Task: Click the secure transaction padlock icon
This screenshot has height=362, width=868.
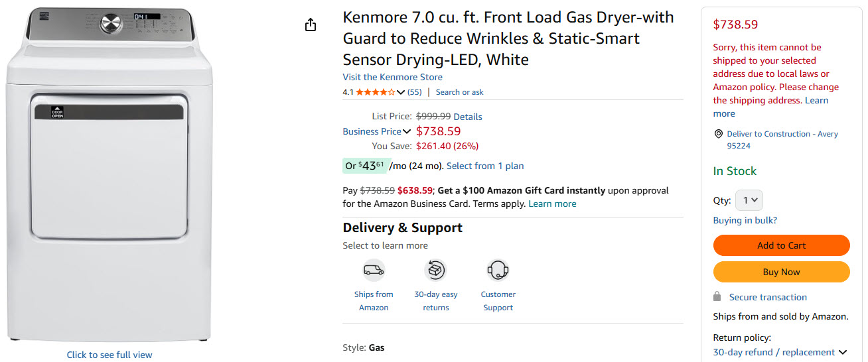Action: tap(717, 296)
